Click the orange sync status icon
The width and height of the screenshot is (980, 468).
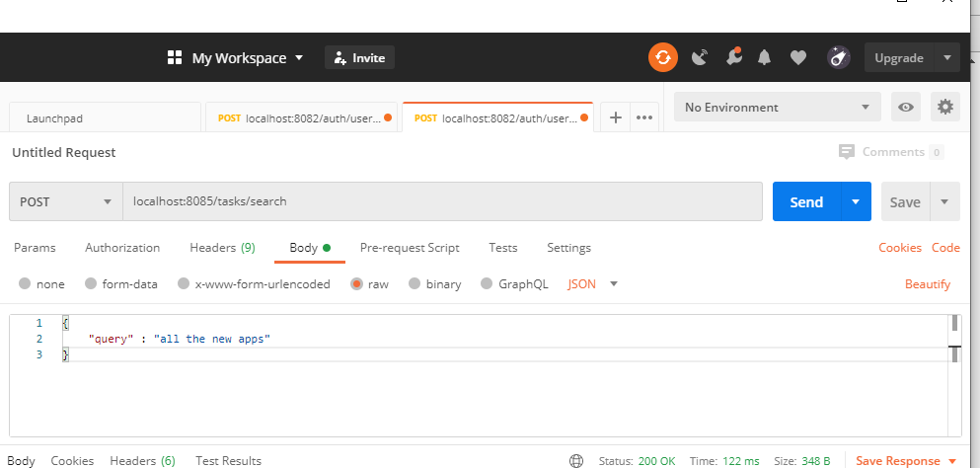pyautogui.click(x=662, y=57)
